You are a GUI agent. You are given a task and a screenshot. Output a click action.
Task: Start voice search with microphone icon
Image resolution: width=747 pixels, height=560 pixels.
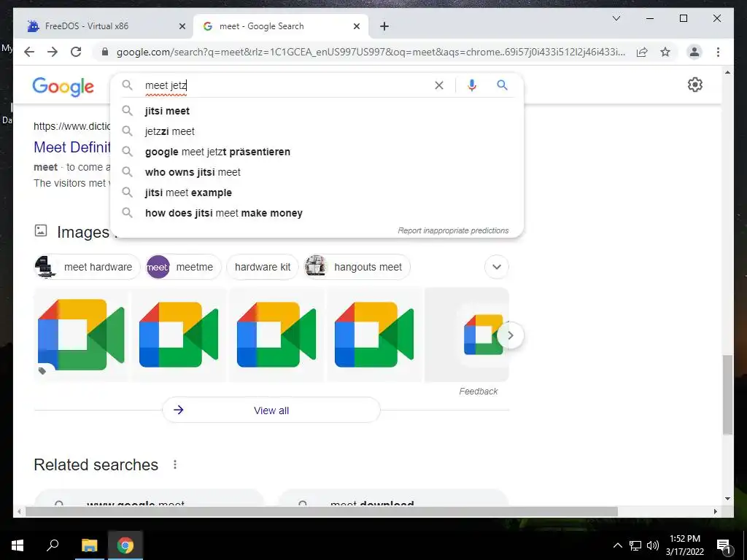[x=472, y=85]
